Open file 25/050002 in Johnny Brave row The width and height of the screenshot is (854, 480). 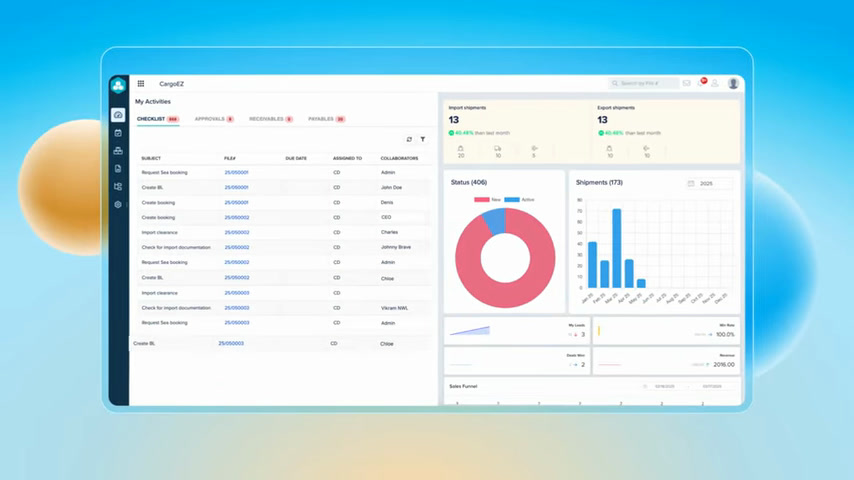click(x=237, y=247)
